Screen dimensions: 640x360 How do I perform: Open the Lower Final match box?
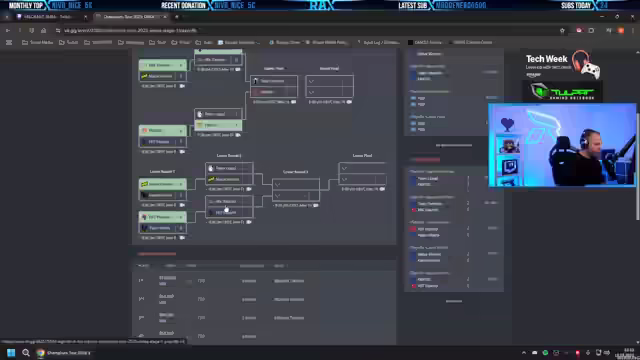(362, 173)
